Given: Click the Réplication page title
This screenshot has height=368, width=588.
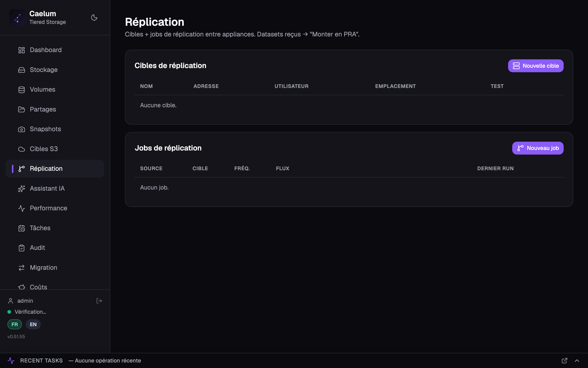Looking at the screenshot, I should click(x=155, y=22).
